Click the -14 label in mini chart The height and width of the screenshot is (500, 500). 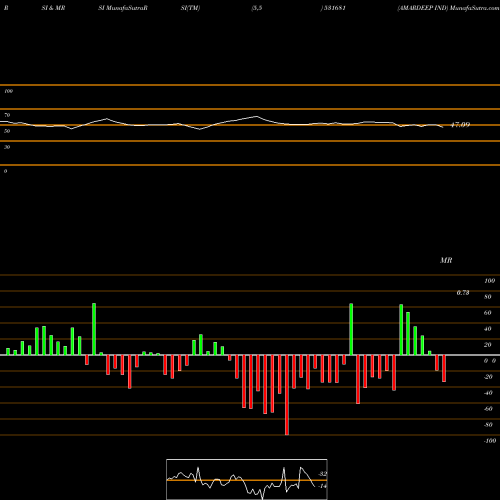[x=323, y=486]
